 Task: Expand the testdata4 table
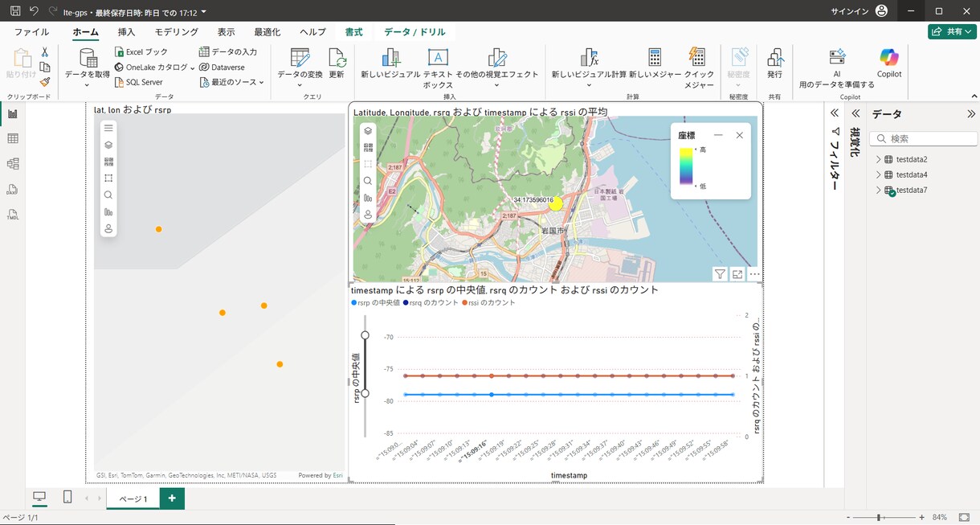click(x=879, y=174)
